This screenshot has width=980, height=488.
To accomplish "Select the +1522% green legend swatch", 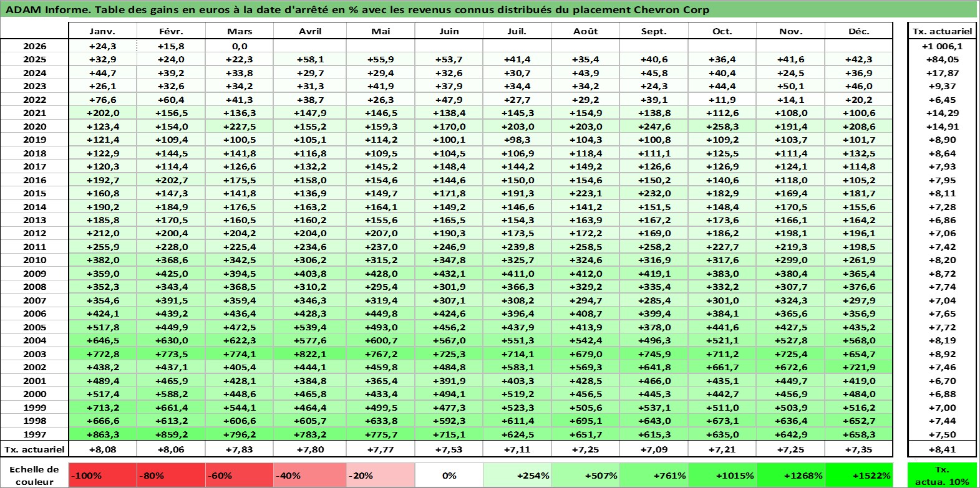I will pos(859,476).
